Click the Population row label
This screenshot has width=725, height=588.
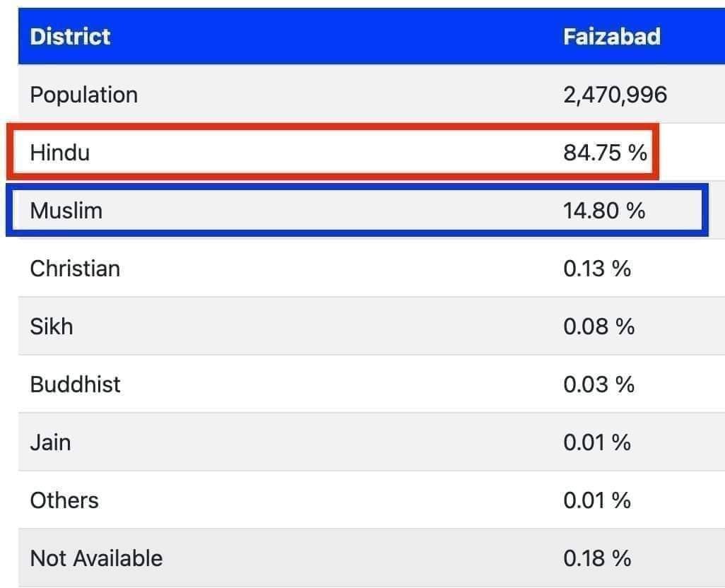(x=83, y=95)
